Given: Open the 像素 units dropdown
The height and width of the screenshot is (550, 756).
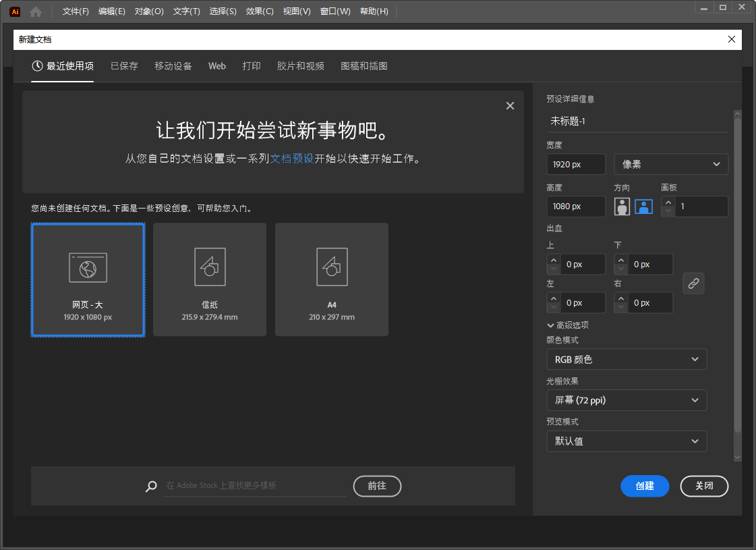Looking at the screenshot, I should point(670,164).
